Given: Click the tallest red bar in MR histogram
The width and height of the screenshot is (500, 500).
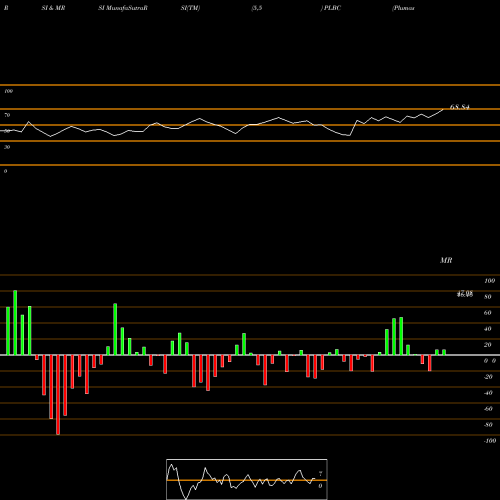Looking at the screenshot, I should pyautogui.click(x=58, y=395).
